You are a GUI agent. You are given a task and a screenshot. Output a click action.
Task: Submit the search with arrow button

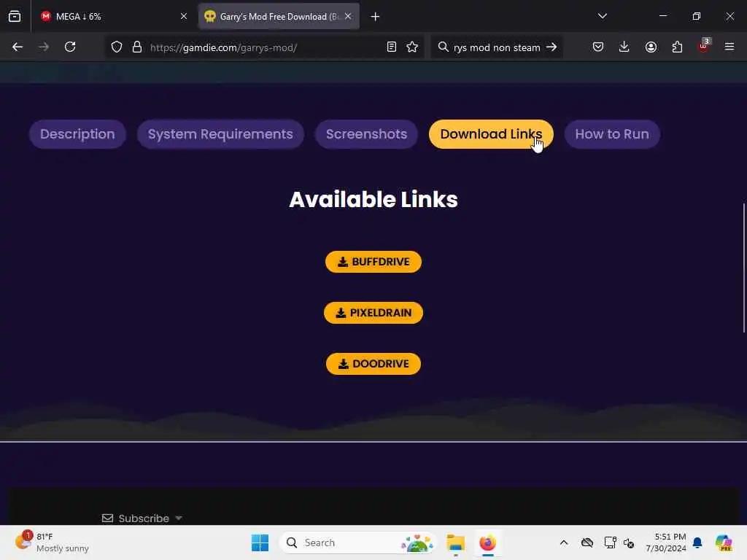tap(551, 47)
